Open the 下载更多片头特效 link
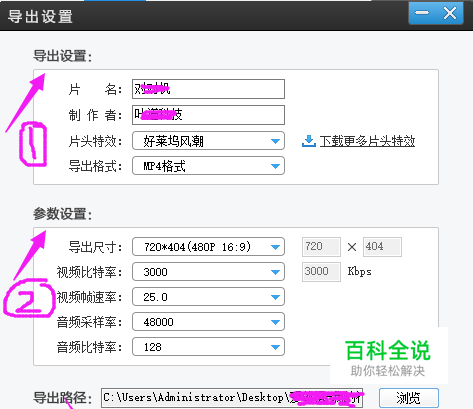Image resolution: width=473 pixels, height=409 pixels. point(367,141)
